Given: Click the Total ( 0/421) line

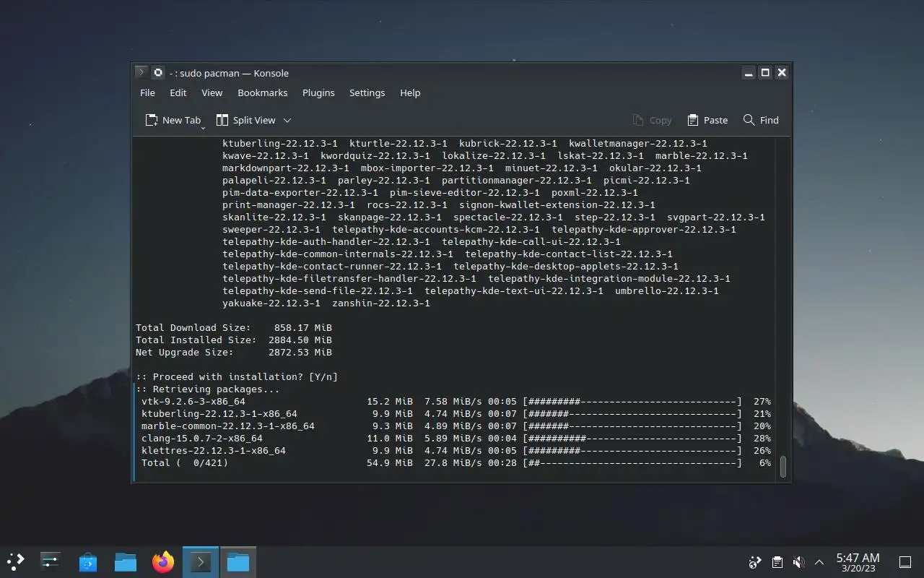Looking at the screenshot, I should pyautogui.click(x=456, y=462).
